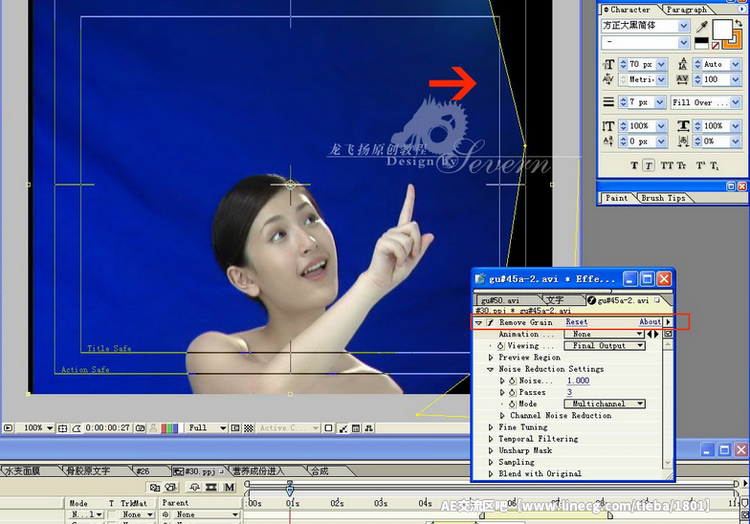Collapse Noise Reduction Settings group
The image size is (750, 524).
491,369
